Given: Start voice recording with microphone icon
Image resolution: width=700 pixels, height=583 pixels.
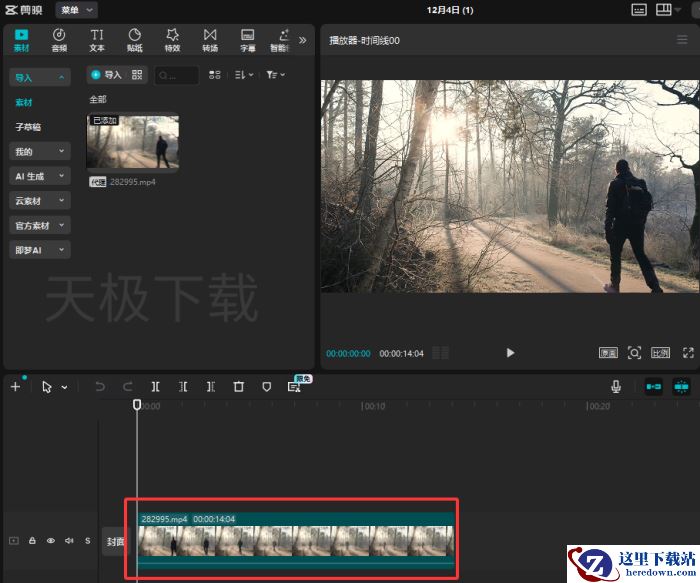Looking at the screenshot, I should coord(616,387).
